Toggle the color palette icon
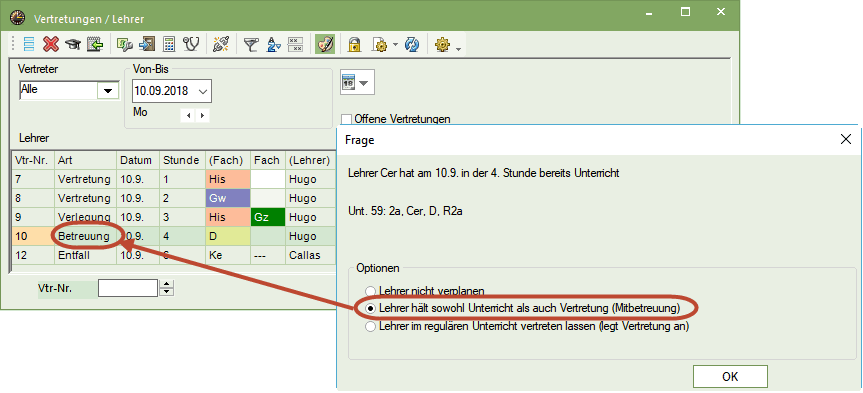The width and height of the screenshot is (863, 393). pyautogui.click(x=325, y=44)
